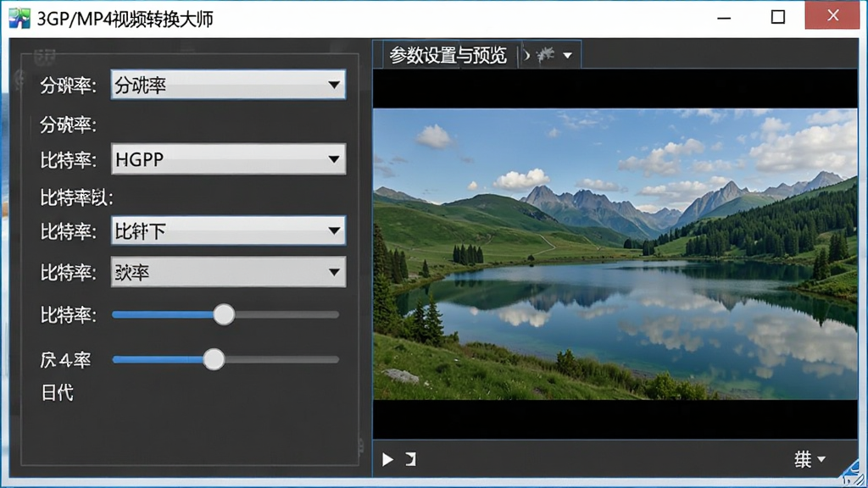
Task: Click the resize grip icon in window corner
Action: pos(853,473)
